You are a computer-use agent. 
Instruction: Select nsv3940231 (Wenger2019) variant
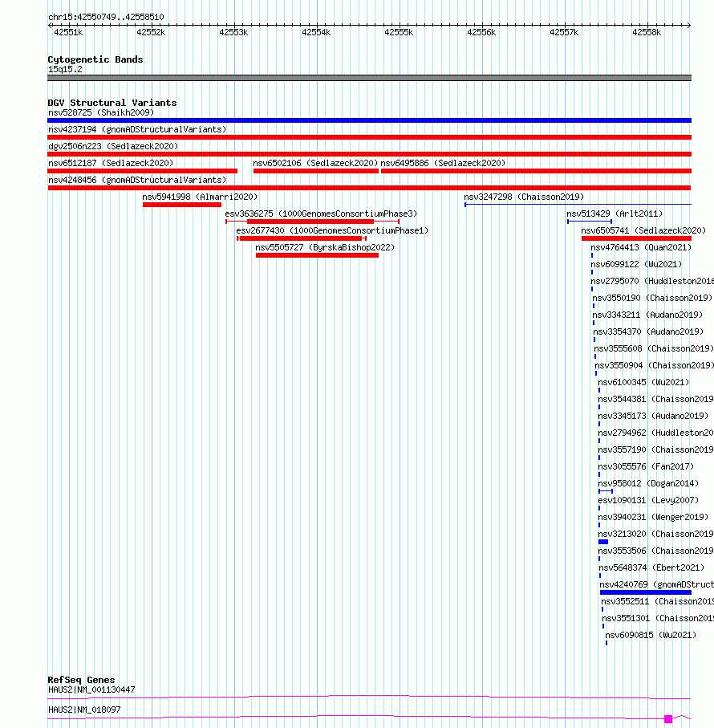(653, 517)
